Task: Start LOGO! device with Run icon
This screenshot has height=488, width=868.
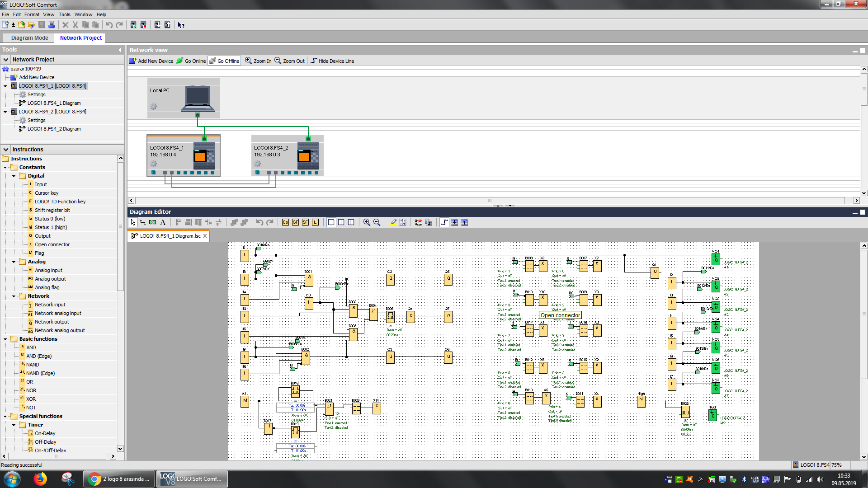Action: pyautogui.click(x=133, y=25)
